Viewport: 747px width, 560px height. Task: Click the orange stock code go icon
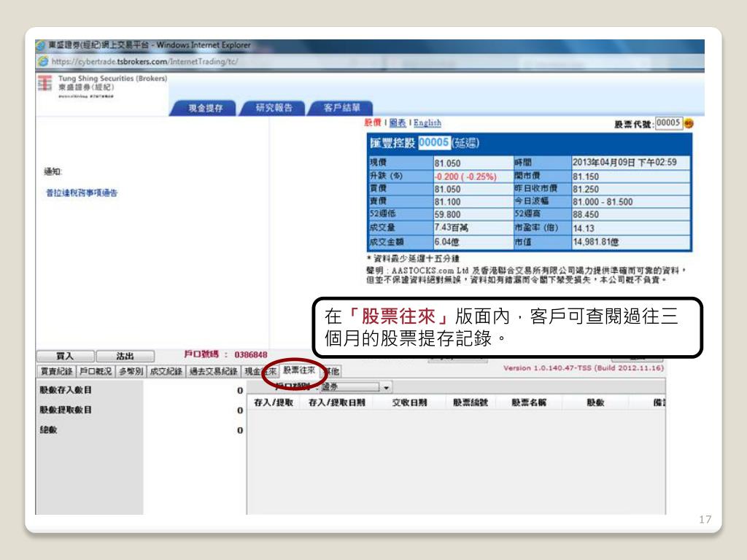pyautogui.click(x=689, y=123)
